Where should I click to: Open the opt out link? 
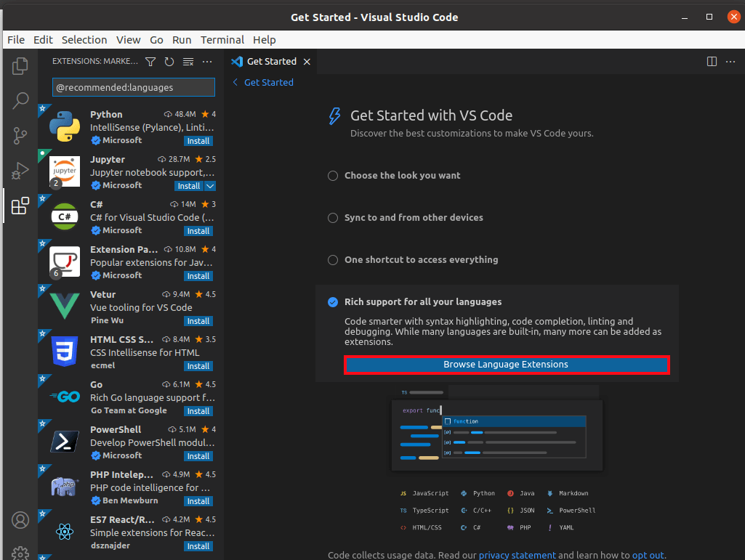coord(648,555)
